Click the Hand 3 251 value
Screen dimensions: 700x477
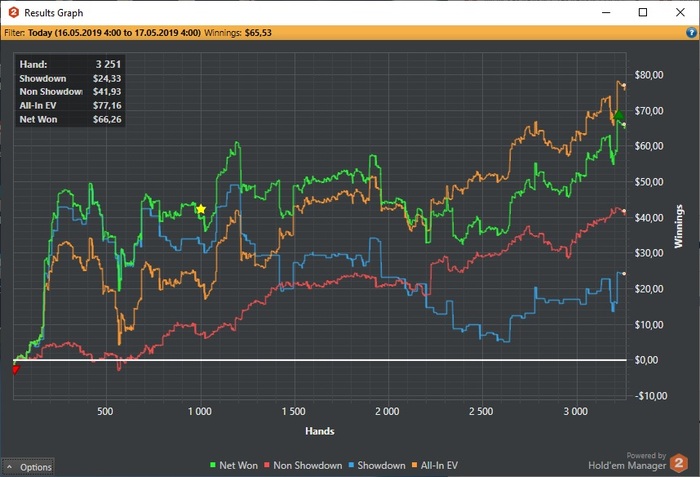(x=108, y=64)
